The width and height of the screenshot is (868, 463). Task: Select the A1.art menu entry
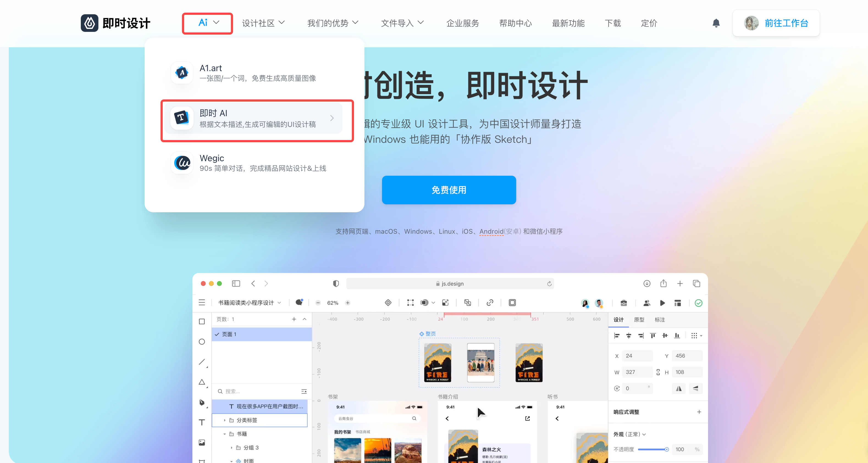coord(253,72)
